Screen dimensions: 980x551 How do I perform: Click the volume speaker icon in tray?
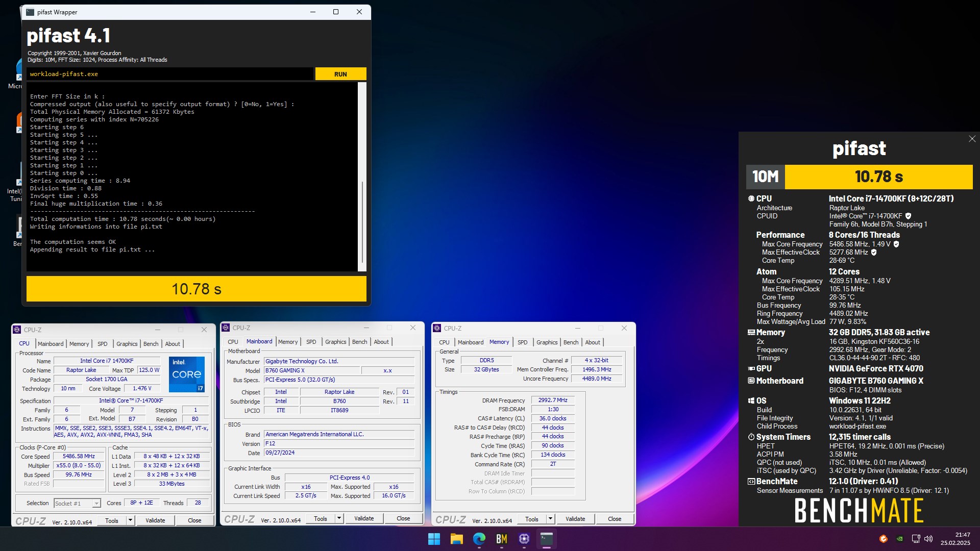928,539
